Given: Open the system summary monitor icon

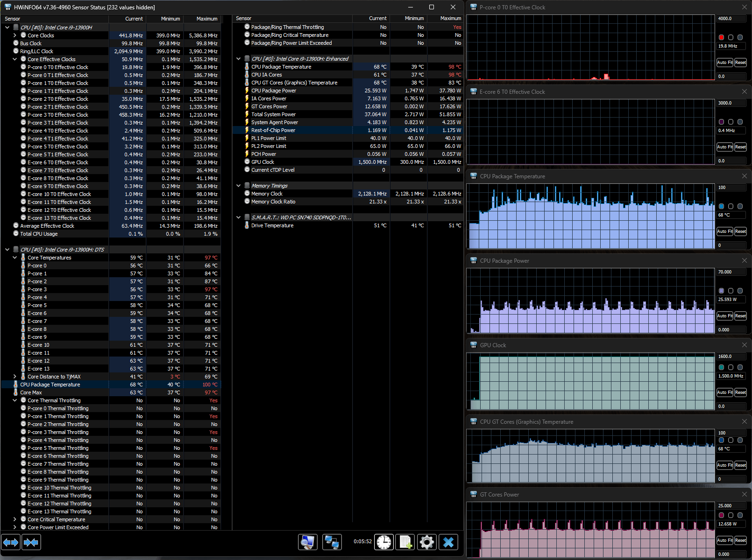Looking at the screenshot, I should pos(308,542).
